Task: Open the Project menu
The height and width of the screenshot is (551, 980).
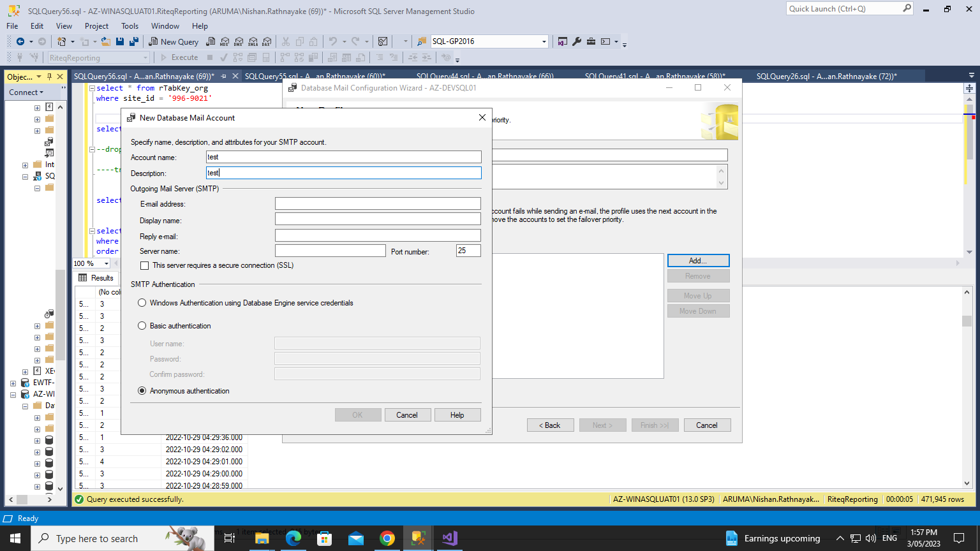Action: coord(96,26)
